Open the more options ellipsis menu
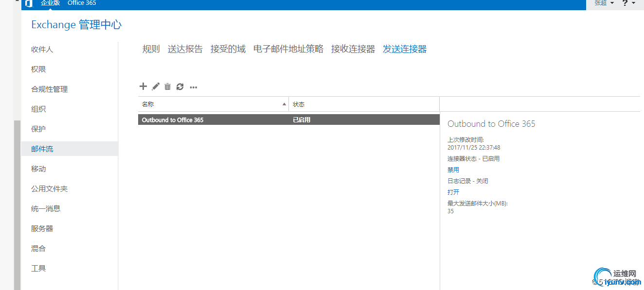The height and width of the screenshot is (290, 644). [x=194, y=87]
